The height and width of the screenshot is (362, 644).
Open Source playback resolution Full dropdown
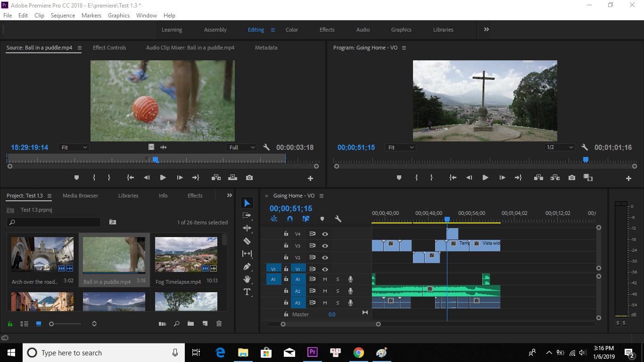click(241, 148)
